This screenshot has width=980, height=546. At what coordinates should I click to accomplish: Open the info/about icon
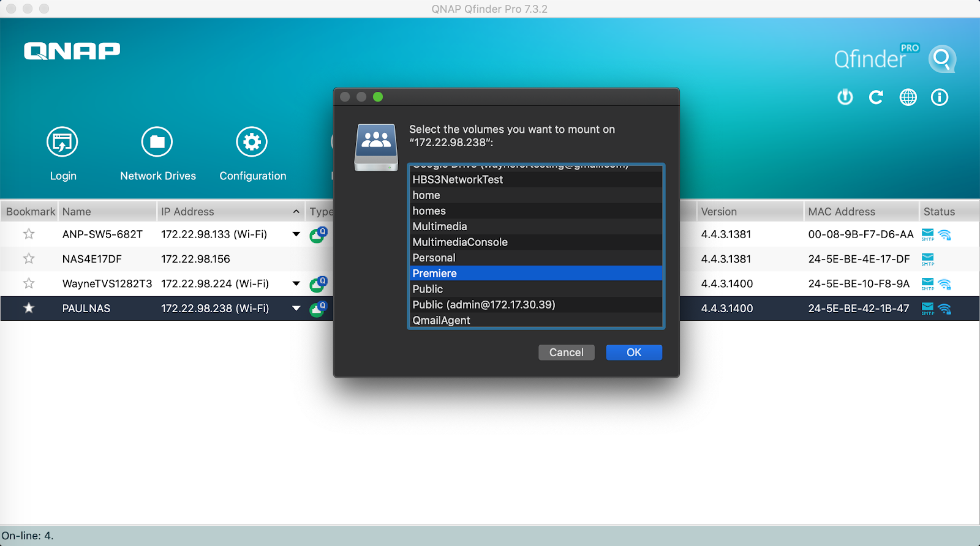pyautogui.click(x=940, y=97)
